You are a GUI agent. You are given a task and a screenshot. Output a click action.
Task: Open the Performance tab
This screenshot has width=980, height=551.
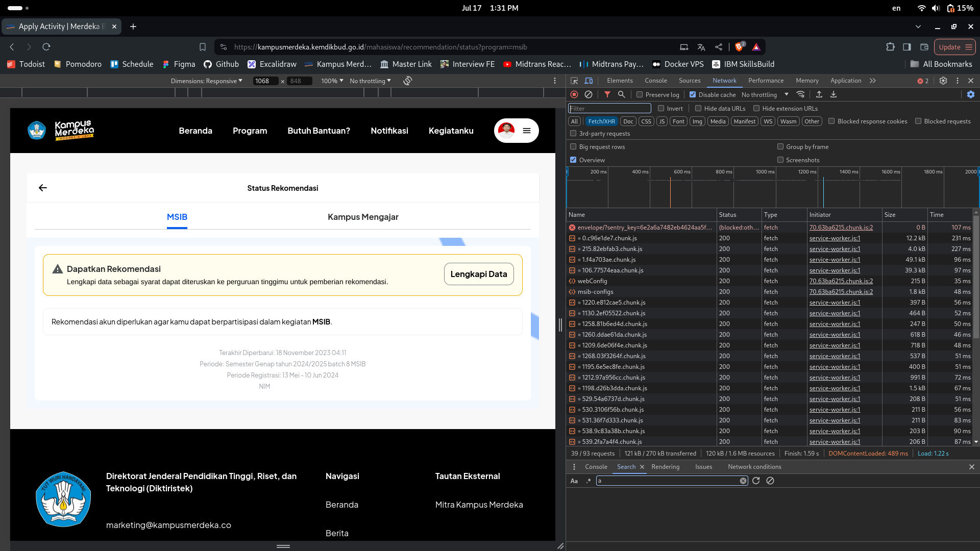(766, 81)
